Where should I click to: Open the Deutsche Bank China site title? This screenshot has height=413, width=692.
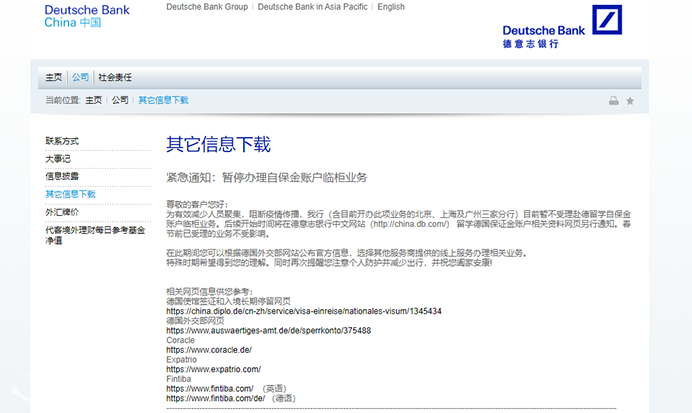(x=87, y=16)
